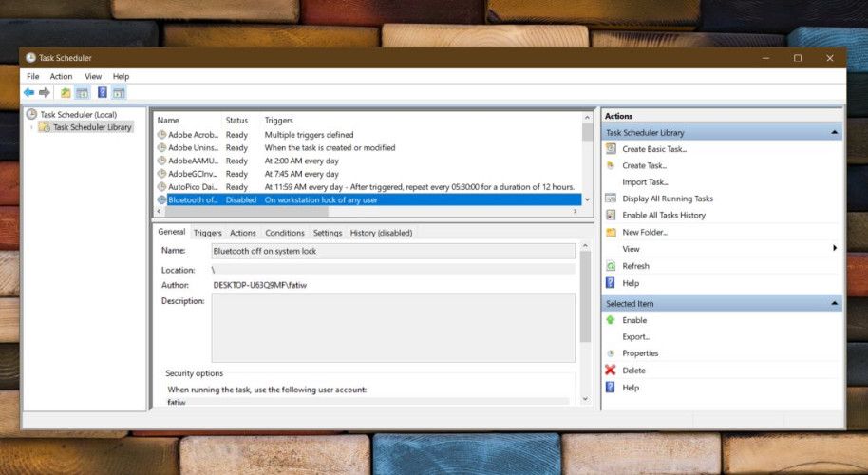Click the New Folder icon in Actions
868x475 pixels.
tap(611, 232)
